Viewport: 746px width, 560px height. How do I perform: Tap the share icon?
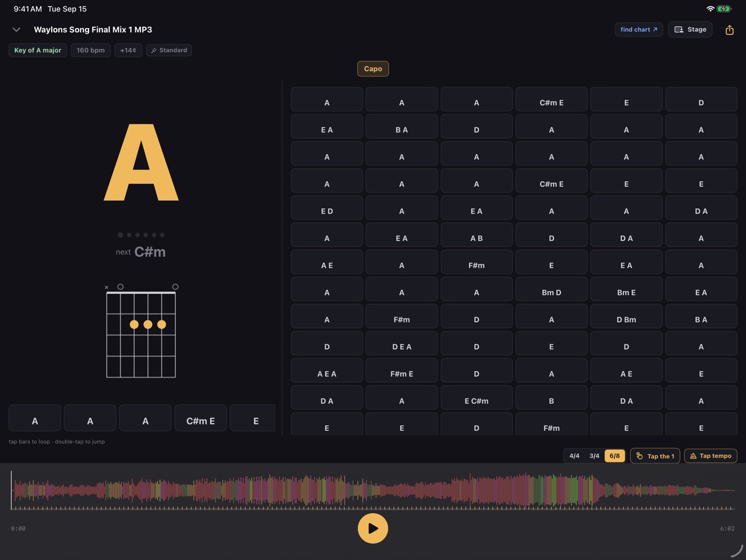pos(729,30)
